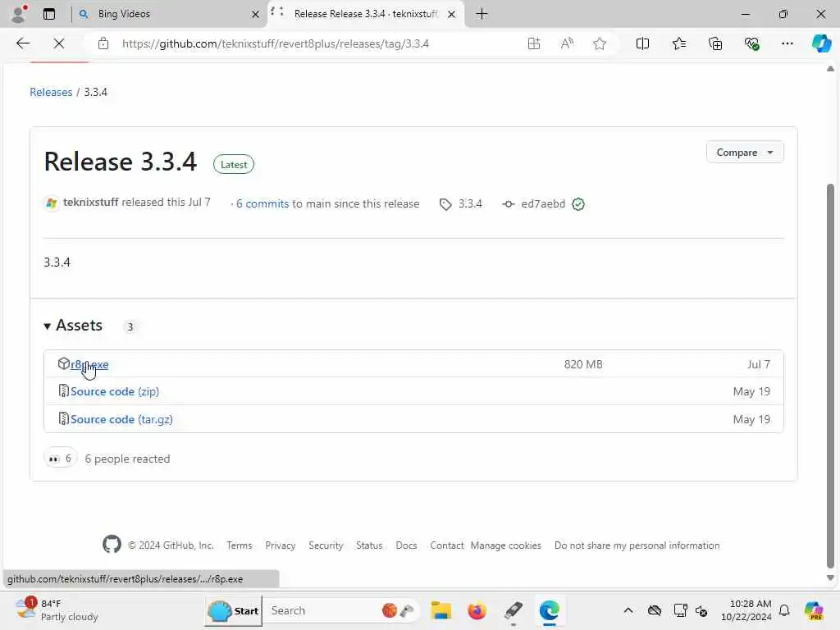This screenshot has width=840, height=630.
Task: Click Do not share my personal information
Action: (637, 546)
